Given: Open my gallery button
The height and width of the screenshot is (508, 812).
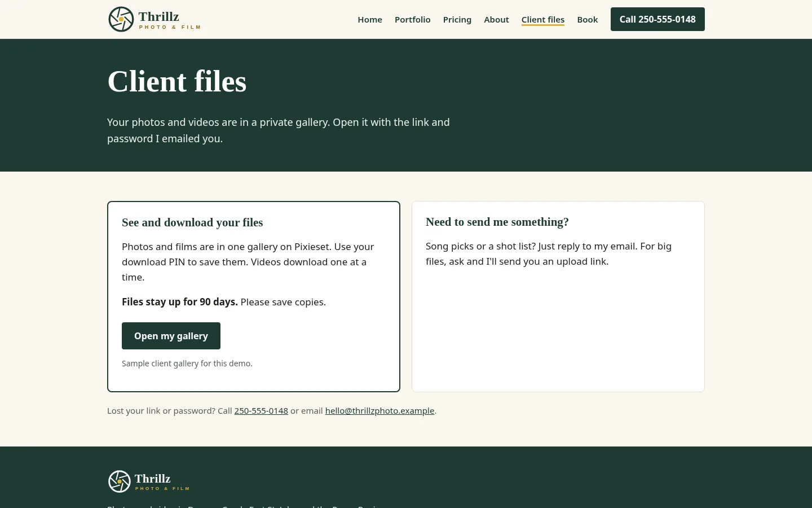Looking at the screenshot, I should pos(171,336).
